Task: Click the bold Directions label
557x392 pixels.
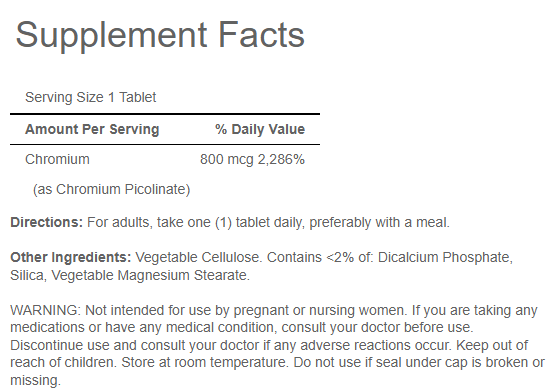Action: pyautogui.click(x=47, y=222)
